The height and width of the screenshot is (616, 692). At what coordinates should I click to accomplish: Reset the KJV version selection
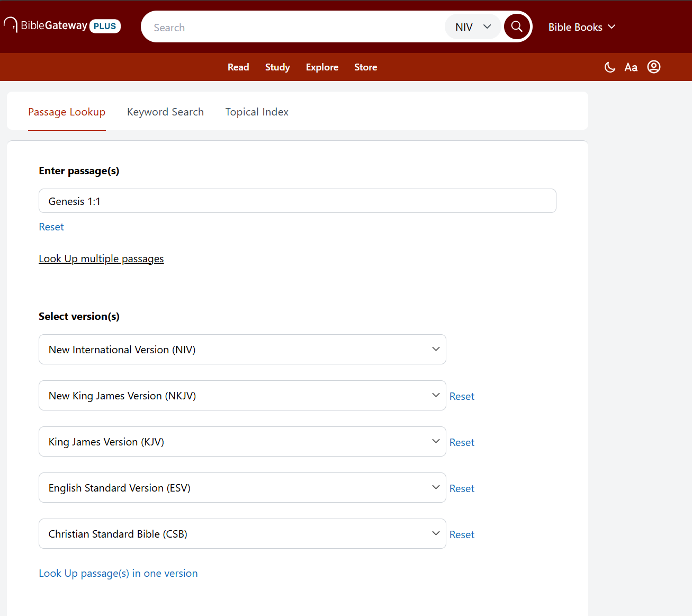pos(462,442)
